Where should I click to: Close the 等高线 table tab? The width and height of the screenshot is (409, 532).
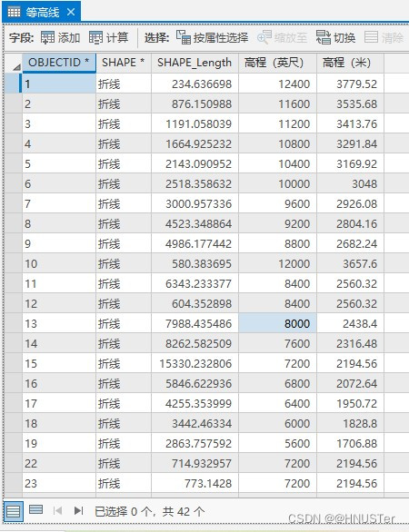click(x=71, y=12)
